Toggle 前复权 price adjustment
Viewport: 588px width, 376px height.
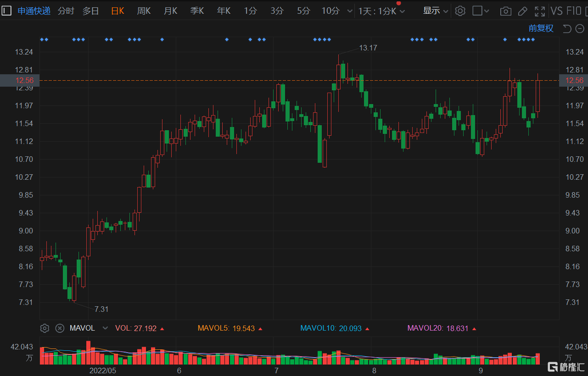coord(541,28)
